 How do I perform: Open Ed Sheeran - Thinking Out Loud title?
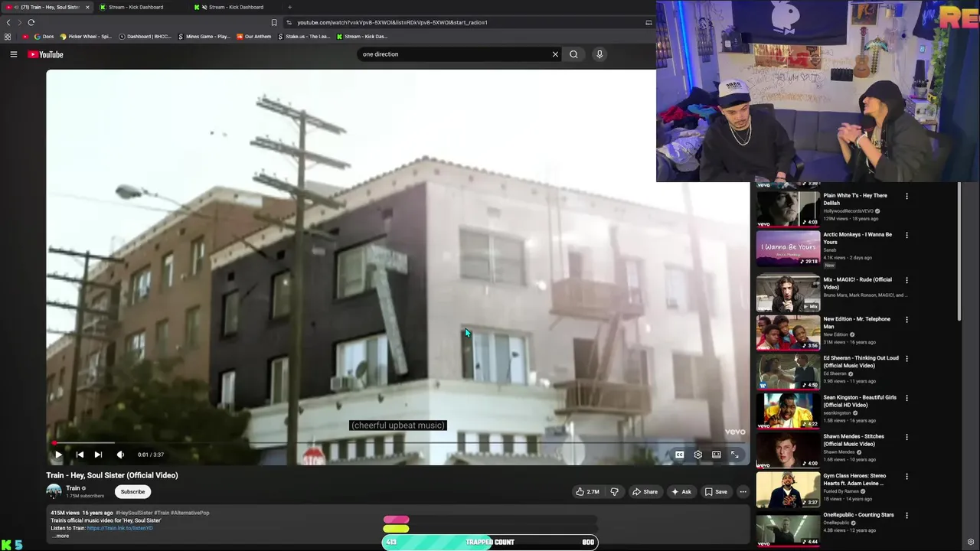tap(861, 361)
